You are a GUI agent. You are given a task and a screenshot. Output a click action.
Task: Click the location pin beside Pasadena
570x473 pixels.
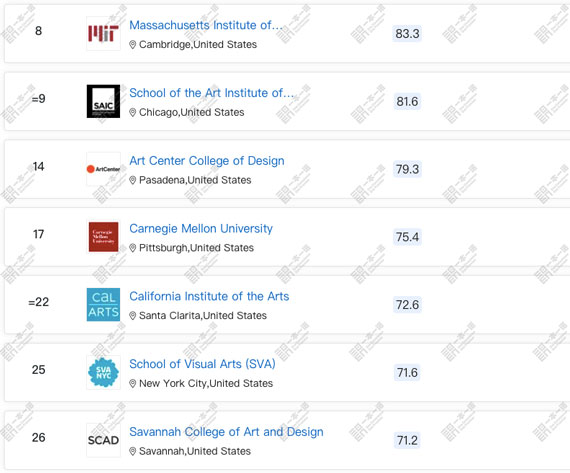133,180
